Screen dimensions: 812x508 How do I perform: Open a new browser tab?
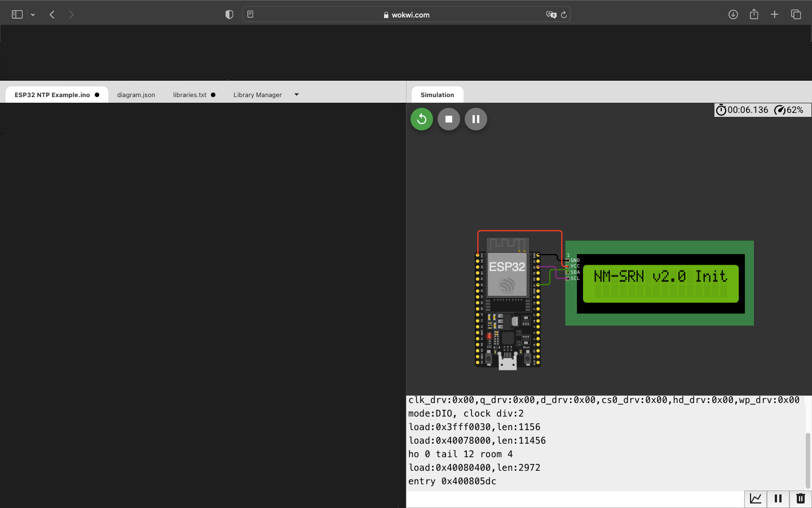(x=775, y=15)
